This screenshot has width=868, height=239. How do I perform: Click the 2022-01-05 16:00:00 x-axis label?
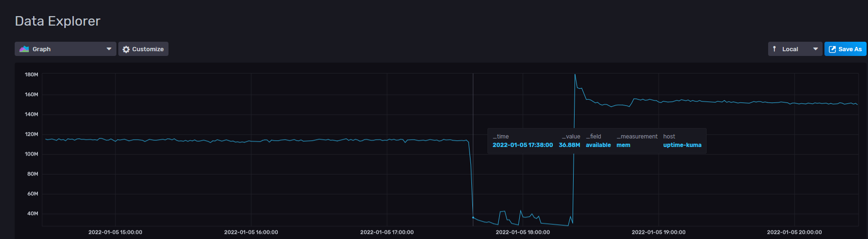(251, 232)
